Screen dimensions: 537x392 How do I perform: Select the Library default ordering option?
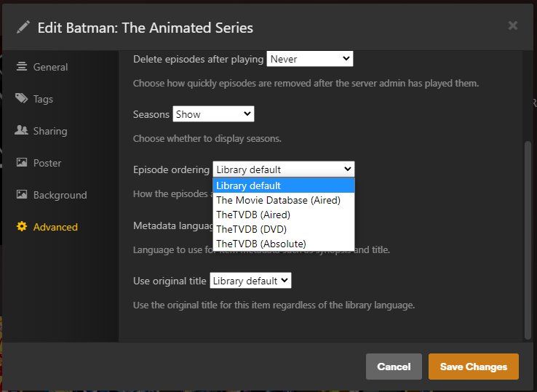[x=249, y=185]
